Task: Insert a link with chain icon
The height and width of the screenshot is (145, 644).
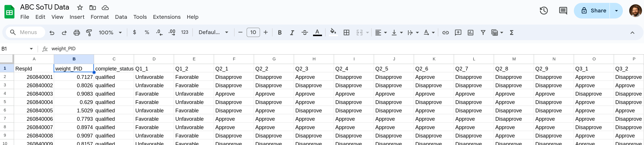Action: [x=445, y=33]
